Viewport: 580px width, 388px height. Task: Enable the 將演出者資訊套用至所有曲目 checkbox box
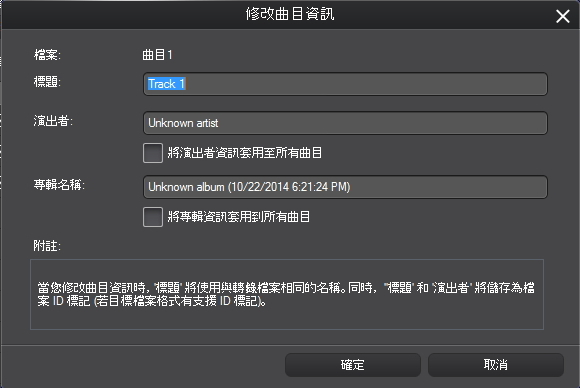click(x=153, y=153)
